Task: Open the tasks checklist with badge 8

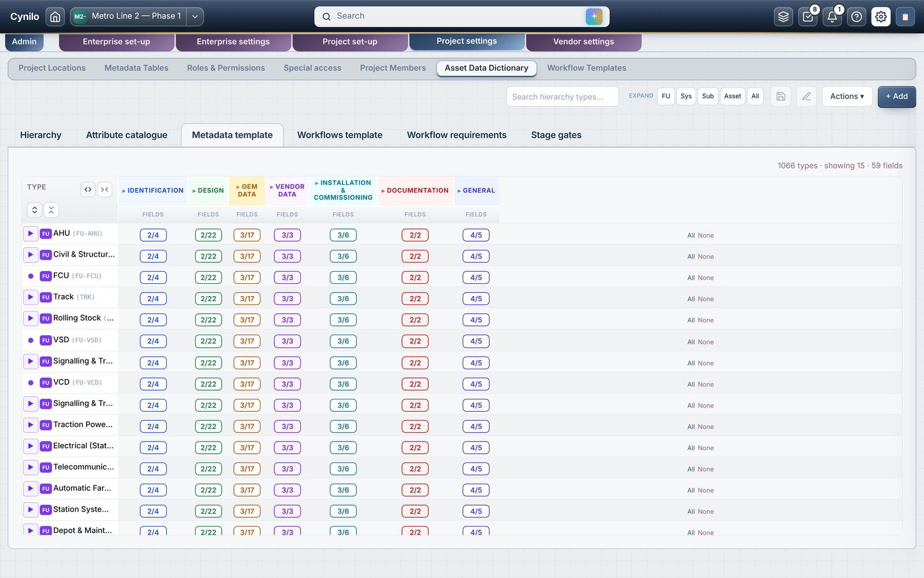Action: tap(808, 17)
